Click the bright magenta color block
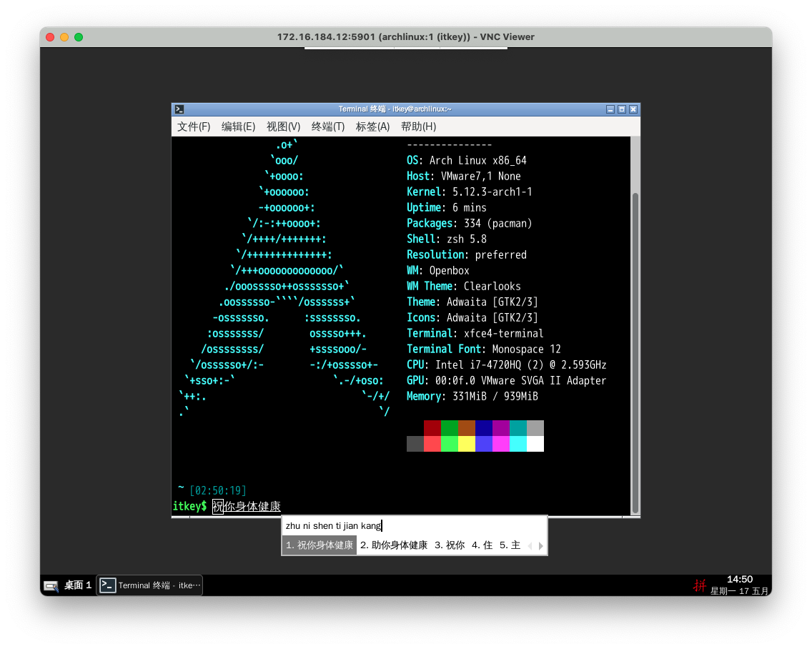The image size is (812, 649). 501,444
